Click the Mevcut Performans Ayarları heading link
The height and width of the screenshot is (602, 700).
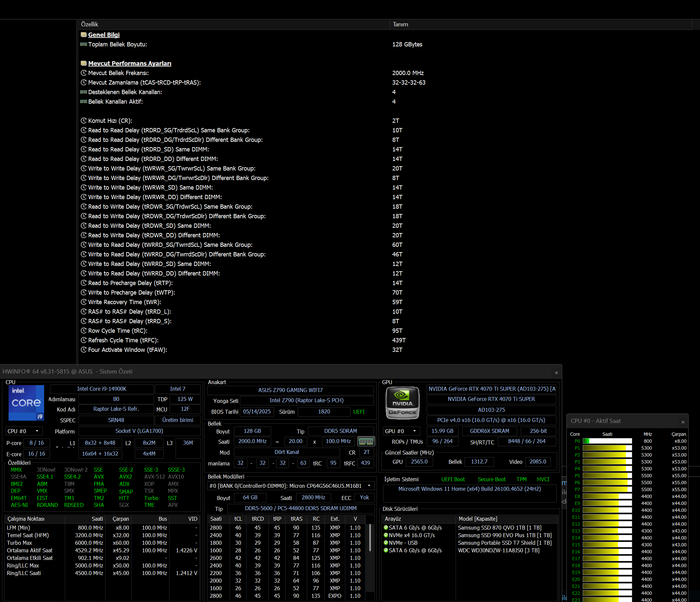(x=130, y=63)
